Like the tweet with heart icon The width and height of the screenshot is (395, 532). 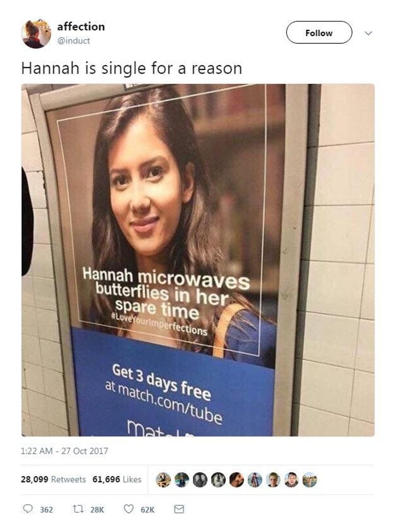pos(128,509)
